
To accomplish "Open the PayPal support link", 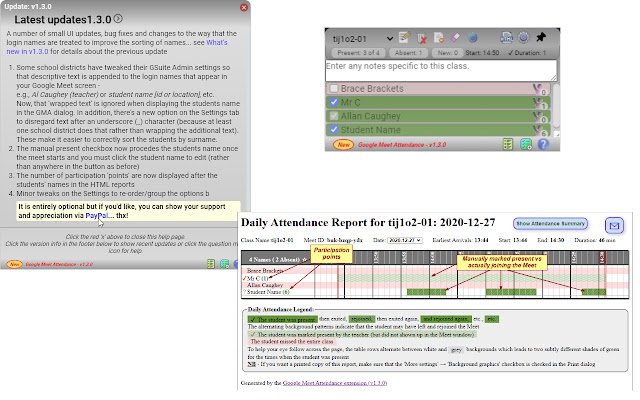I will (97, 216).
